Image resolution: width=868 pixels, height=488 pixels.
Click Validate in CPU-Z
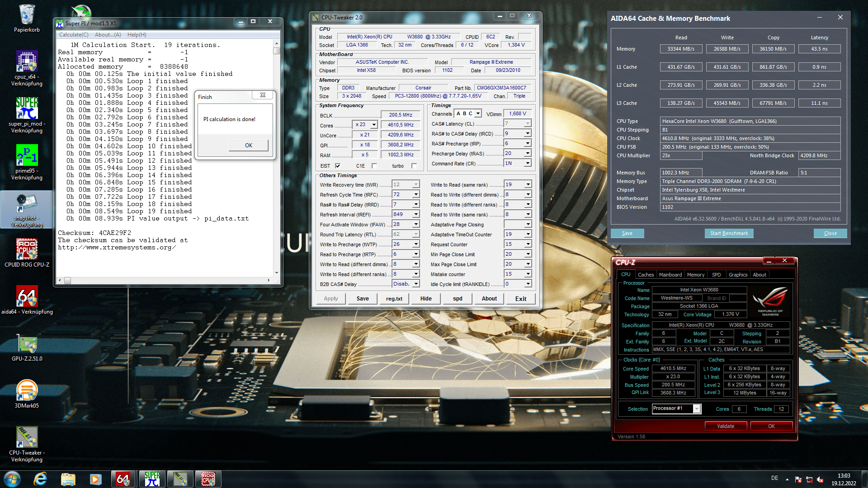click(x=726, y=426)
